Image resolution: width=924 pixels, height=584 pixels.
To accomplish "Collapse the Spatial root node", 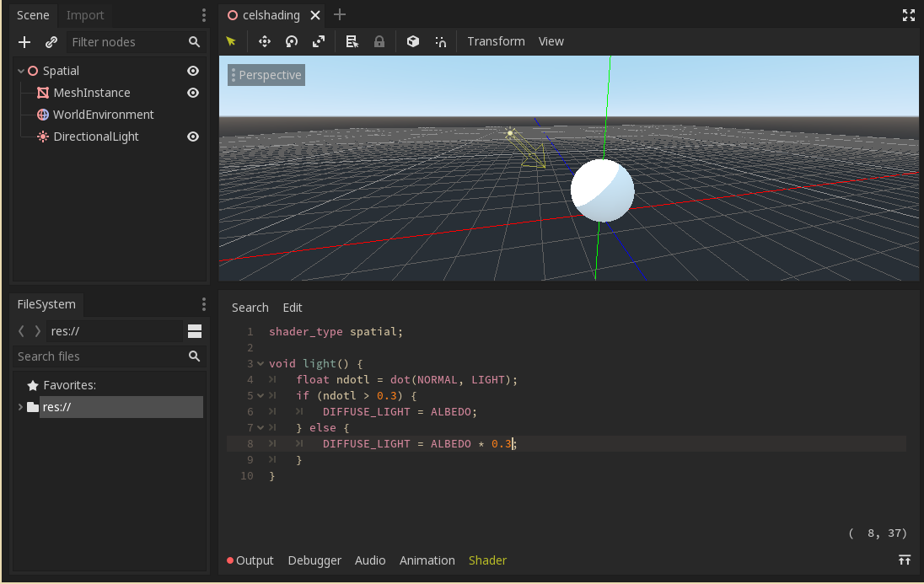I will [x=20, y=71].
